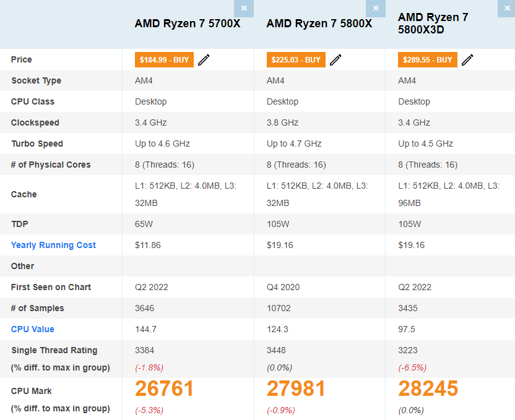
Task: Select the AMD Ryzen 7 5800X heading
Action: (x=319, y=24)
